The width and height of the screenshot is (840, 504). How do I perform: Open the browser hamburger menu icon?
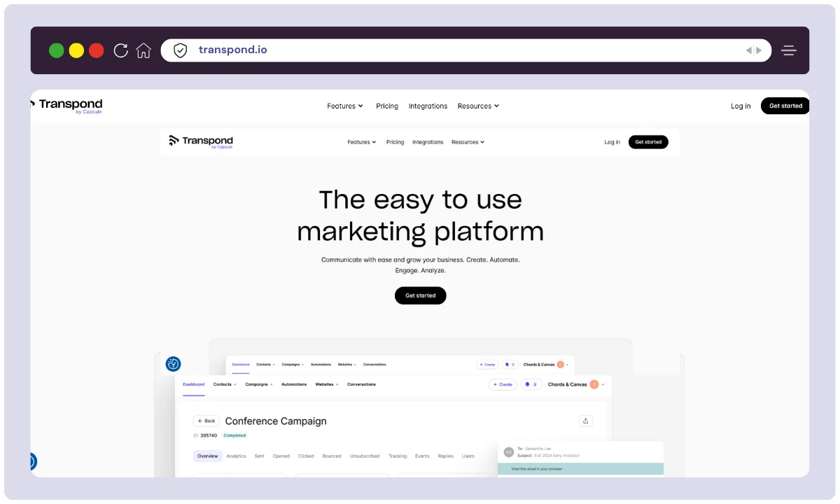pyautogui.click(x=789, y=50)
